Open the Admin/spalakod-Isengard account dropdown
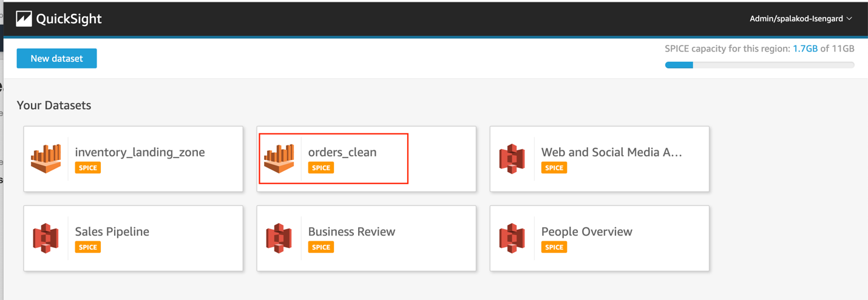 [801, 19]
